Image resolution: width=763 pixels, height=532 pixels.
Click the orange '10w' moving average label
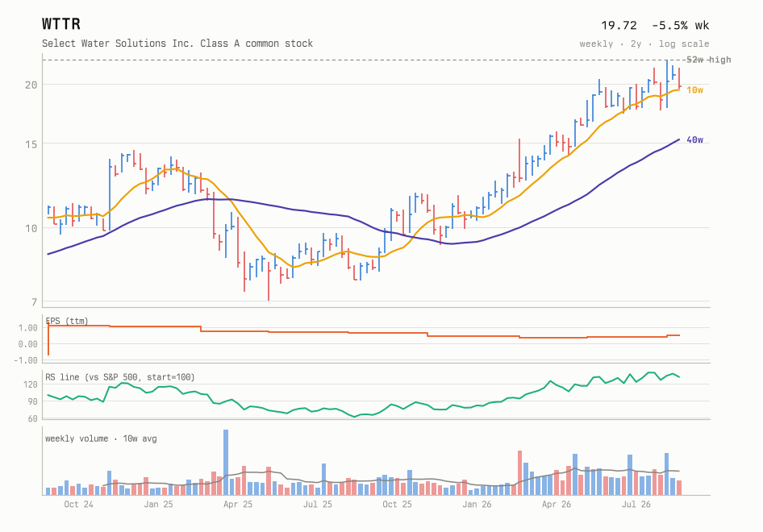(x=695, y=90)
